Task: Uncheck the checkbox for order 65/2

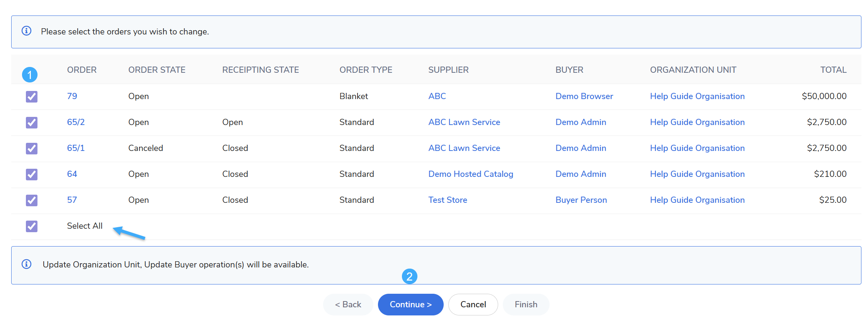Action: pos(32,122)
